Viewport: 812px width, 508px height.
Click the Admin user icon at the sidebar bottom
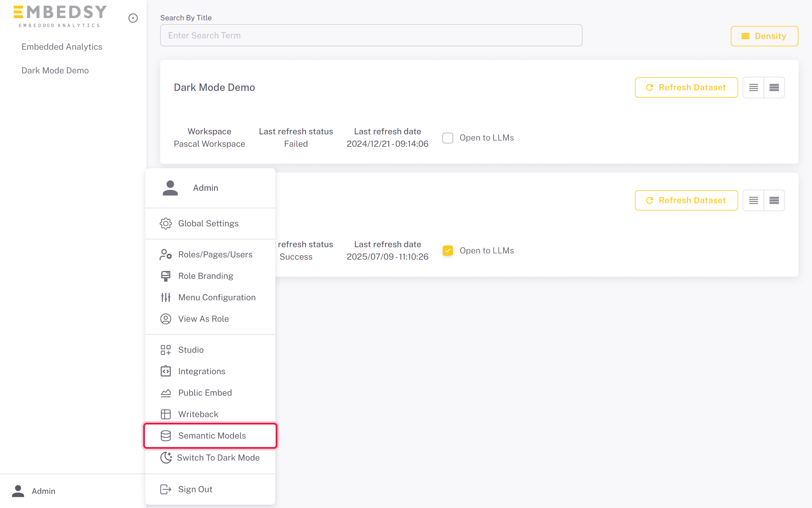18,491
